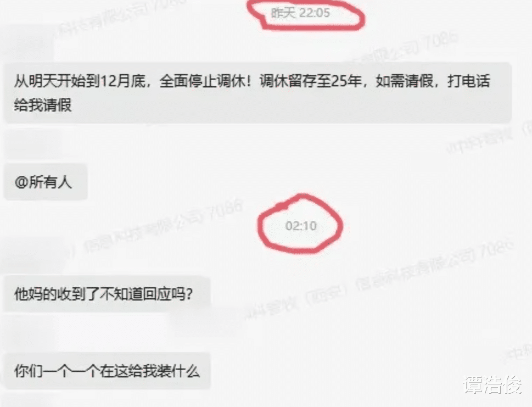Viewport: 532px width, 407px height.
Task: Click the 所有人 mention text
Action: [50, 182]
